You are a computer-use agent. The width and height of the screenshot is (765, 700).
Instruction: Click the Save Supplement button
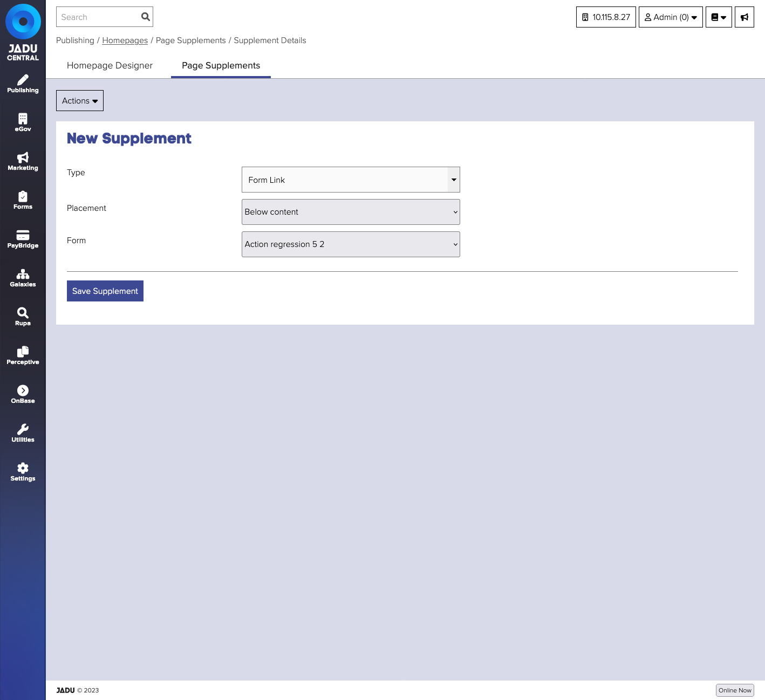pos(105,291)
